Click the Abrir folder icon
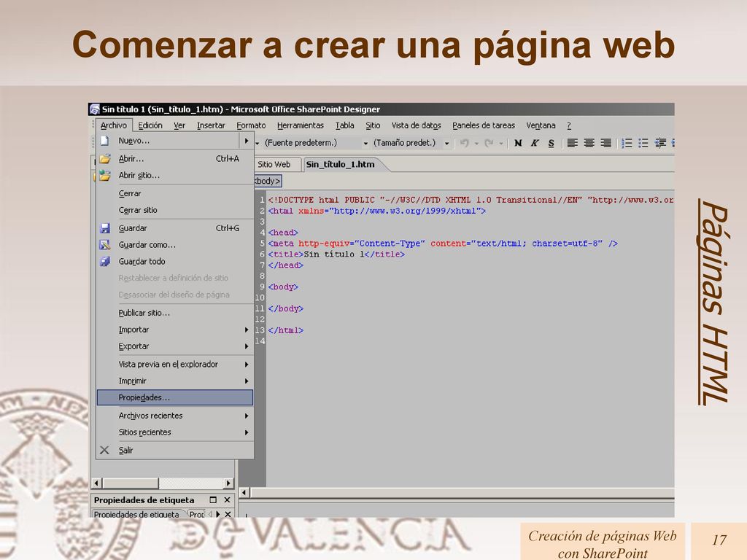The width and height of the screenshot is (747, 560). [x=105, y=158]
